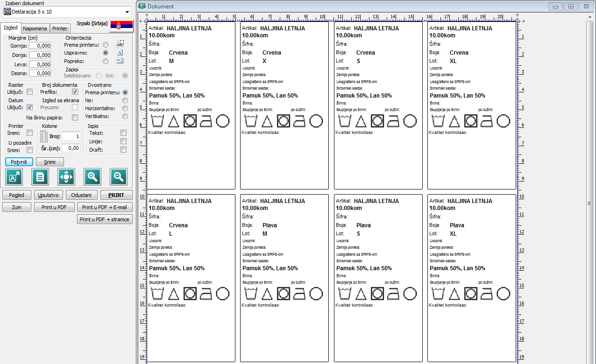596x364 pixels.
Task: Select the Popreko orientation radio button
Action: coord(106,61)
